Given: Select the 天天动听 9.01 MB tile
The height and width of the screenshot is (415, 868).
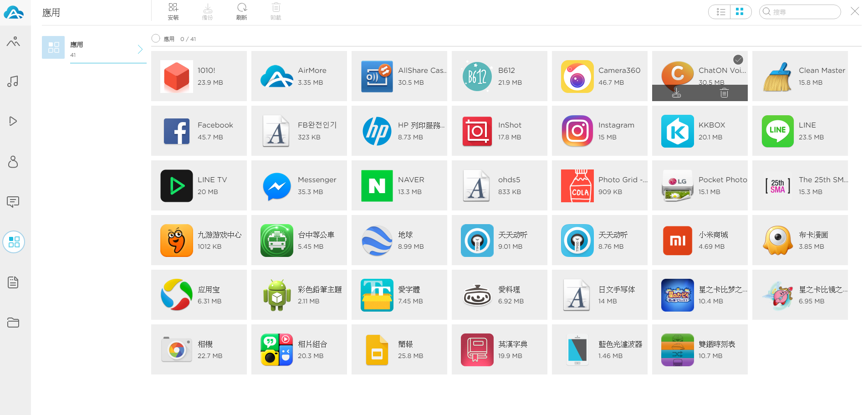Looking at the screenshot, I should click(500, 240).
